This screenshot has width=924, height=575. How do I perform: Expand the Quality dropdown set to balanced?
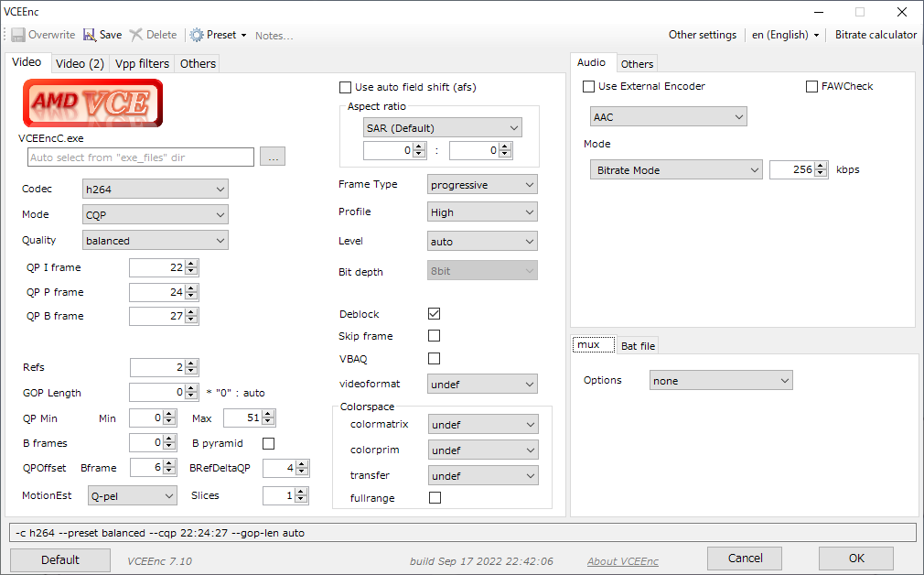point(155,241)
